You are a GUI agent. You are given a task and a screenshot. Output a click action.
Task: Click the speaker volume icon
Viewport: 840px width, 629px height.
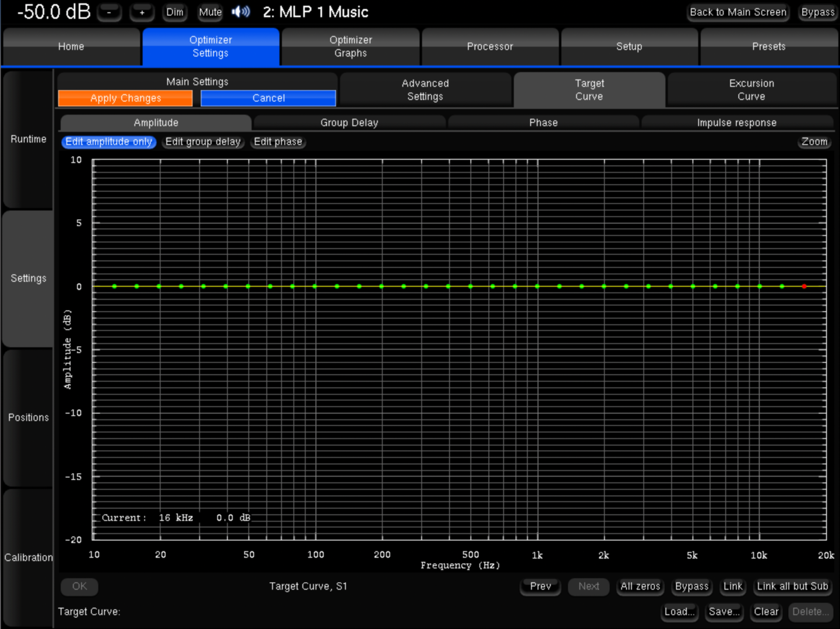[x=241, y=12]
